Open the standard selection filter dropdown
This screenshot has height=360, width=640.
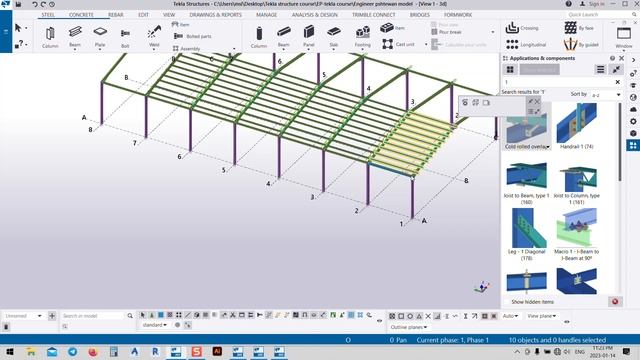coord(155,325)
